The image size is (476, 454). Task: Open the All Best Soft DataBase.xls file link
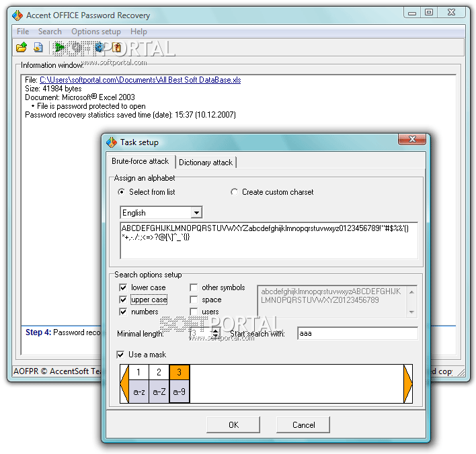141,80
